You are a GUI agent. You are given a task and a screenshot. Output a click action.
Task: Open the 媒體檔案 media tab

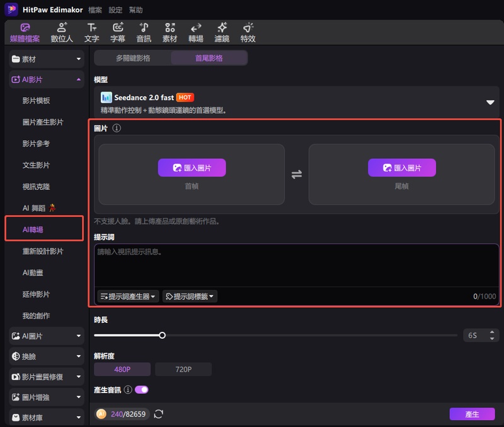25,33
